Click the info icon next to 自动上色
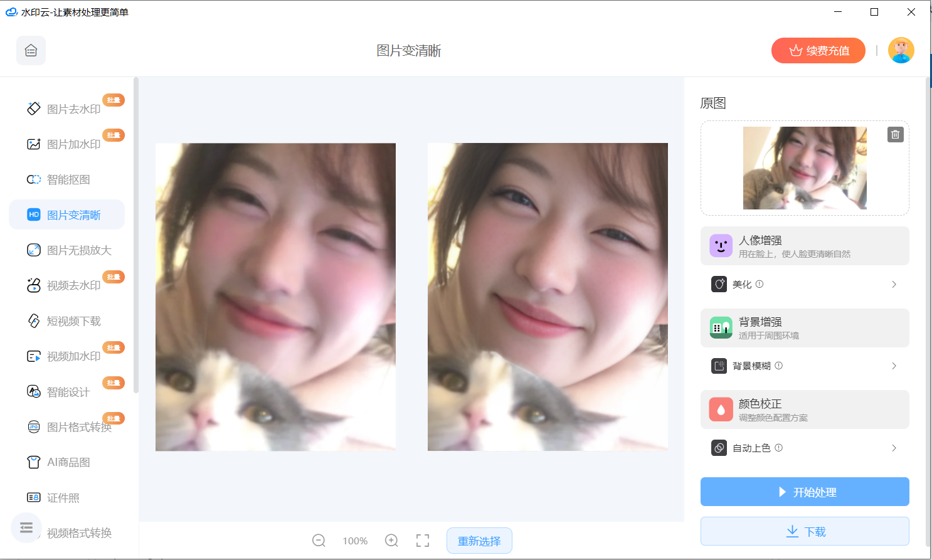 (x=778, y=448)
